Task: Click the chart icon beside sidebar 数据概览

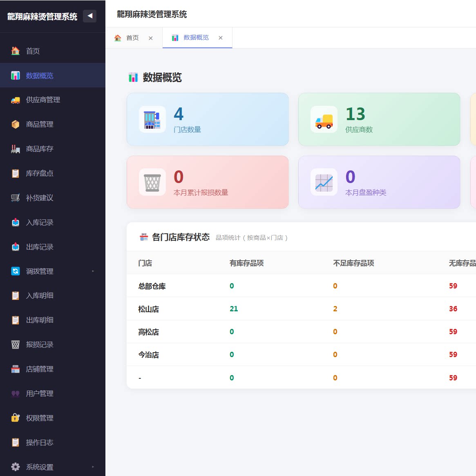Action: pyautogui.click(x=15, y=75)
